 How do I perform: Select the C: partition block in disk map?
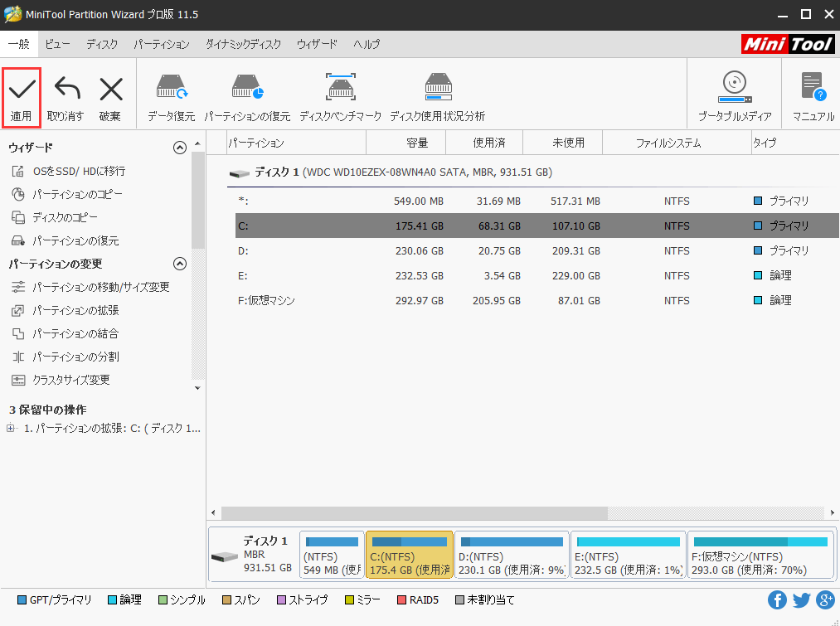tap(409, 554)
